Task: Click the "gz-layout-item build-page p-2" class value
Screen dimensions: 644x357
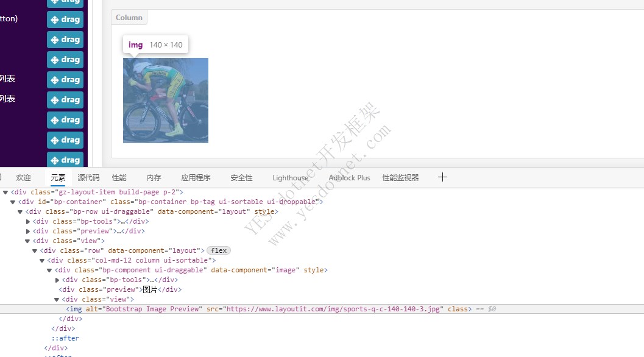Action: point(116,192)
